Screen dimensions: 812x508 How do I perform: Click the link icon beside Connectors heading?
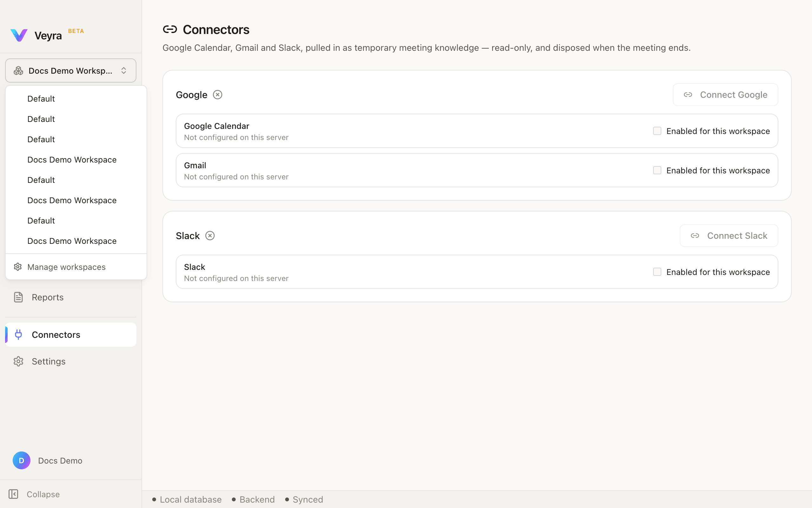pos(170,30)
